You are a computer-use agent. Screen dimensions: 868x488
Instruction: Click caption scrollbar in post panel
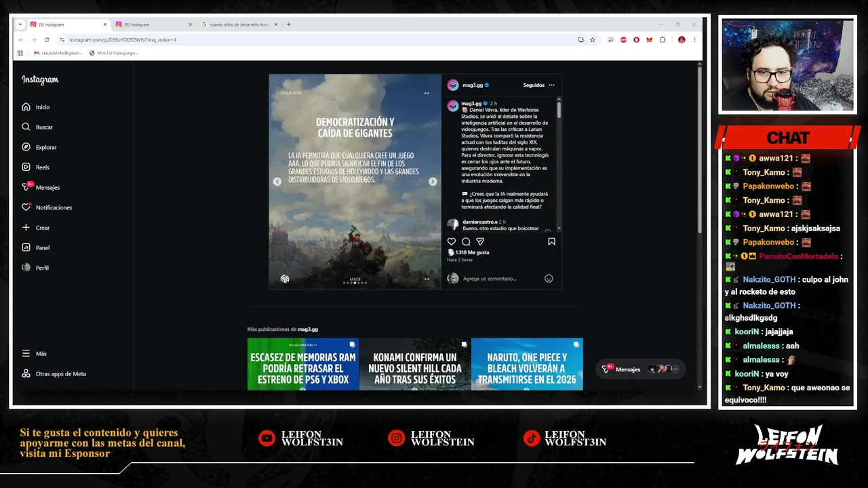(x=559, y=110)
